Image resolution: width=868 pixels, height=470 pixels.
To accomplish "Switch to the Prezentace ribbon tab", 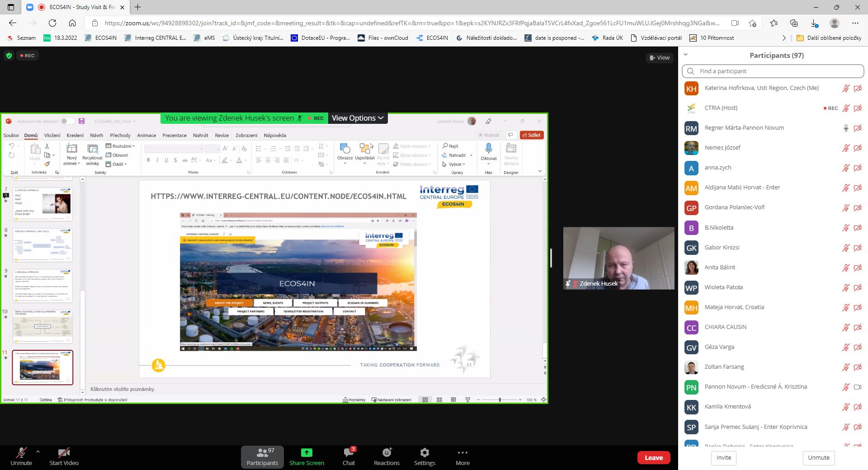I will (x=175, y=135).
